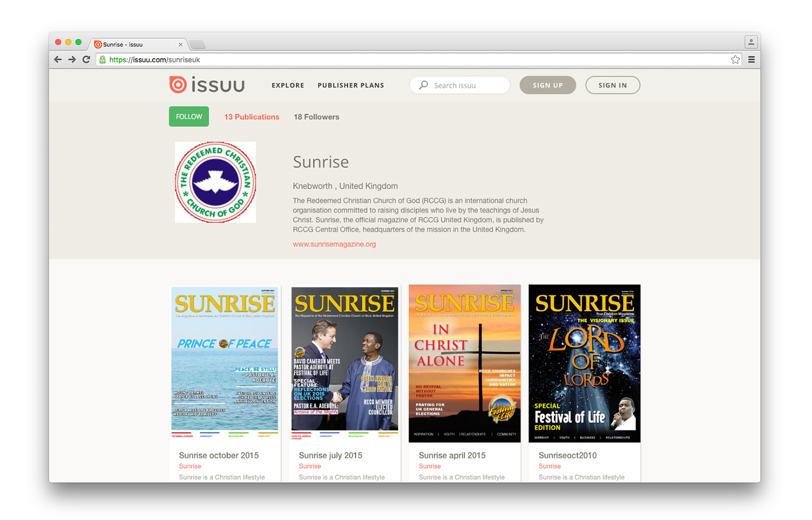Open a new browser tab

click(x=197, y=45)
